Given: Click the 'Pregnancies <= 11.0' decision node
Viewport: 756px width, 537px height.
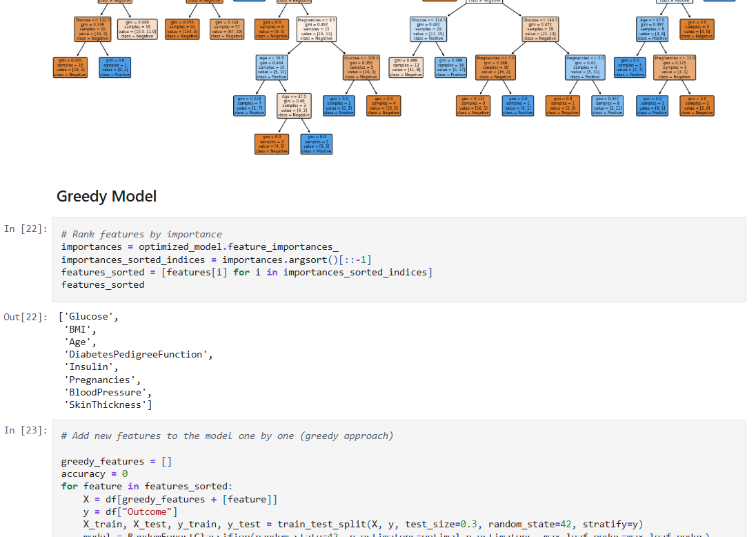Looking at the screenshot, I should coord(675,67).
